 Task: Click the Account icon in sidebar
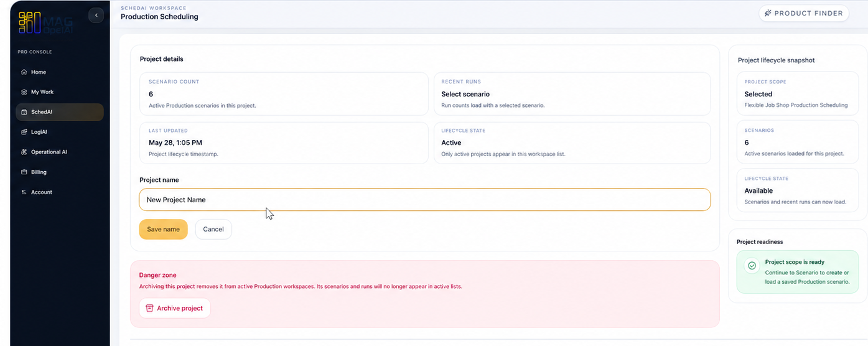click(x=24, y=192)
